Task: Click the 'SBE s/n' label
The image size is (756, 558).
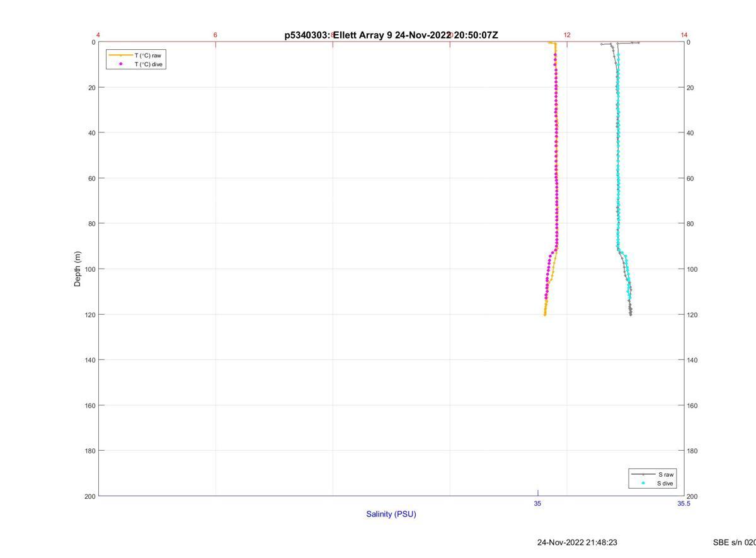Action: coord(734,542)
